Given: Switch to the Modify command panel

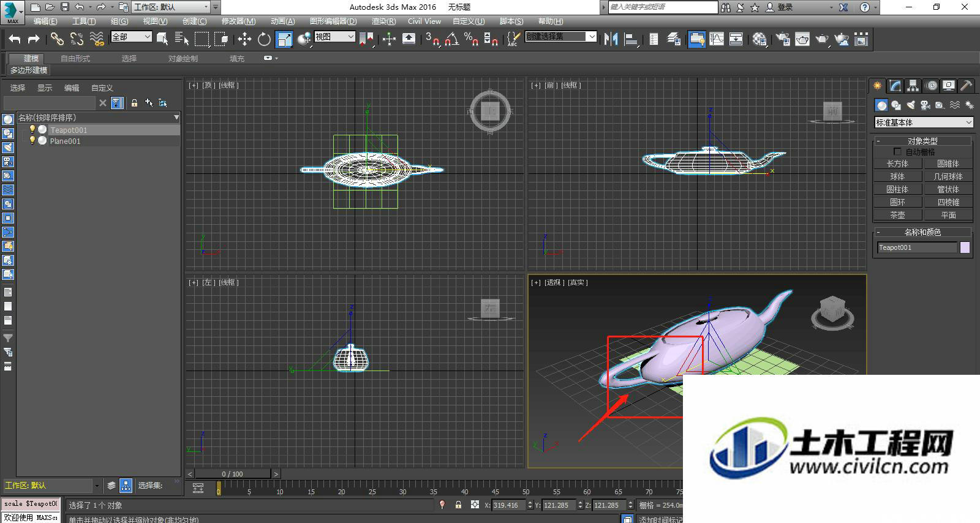Looking at the screenshot, I should click(895, 86).
